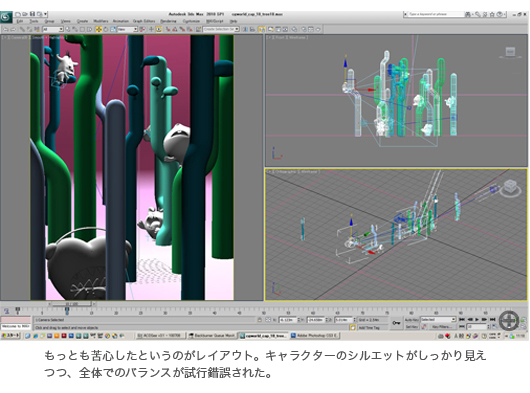Click the binoculars search icon in InfoCenter
Screen dimensions: 530x393
point(468,14)
